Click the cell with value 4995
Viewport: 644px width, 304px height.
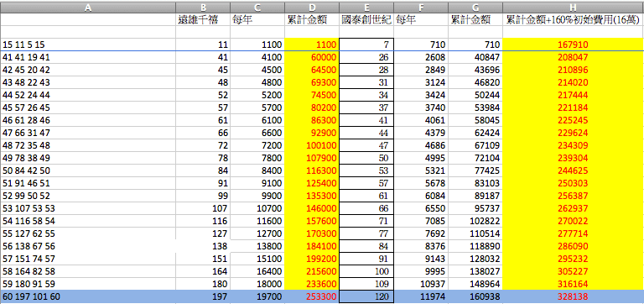click(421, 158)
